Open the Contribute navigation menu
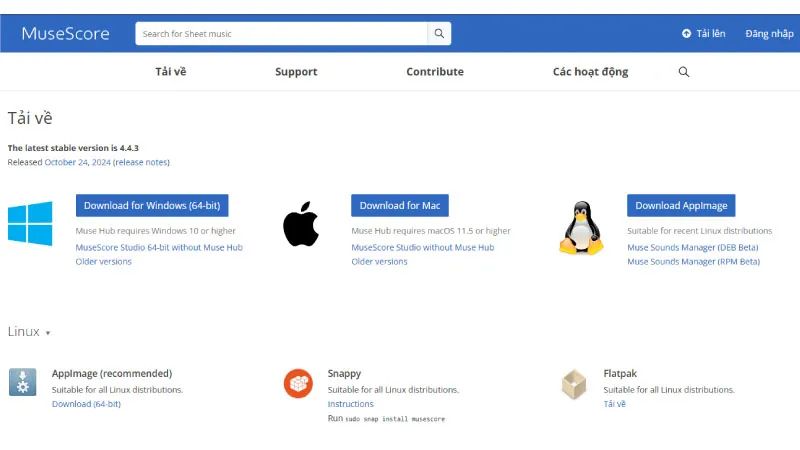Viewport: 800px width, 450px height. pyautogui.click(x=435, y=72)
